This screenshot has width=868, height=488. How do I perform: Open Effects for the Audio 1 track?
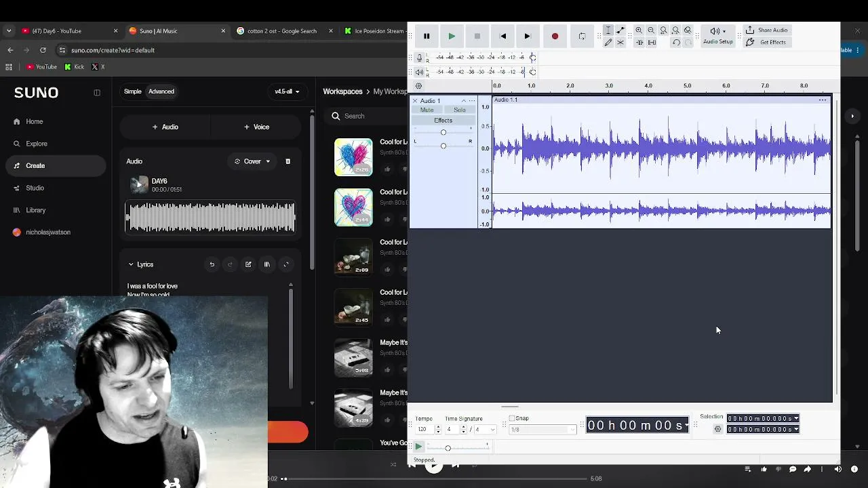tap(443, 121)
